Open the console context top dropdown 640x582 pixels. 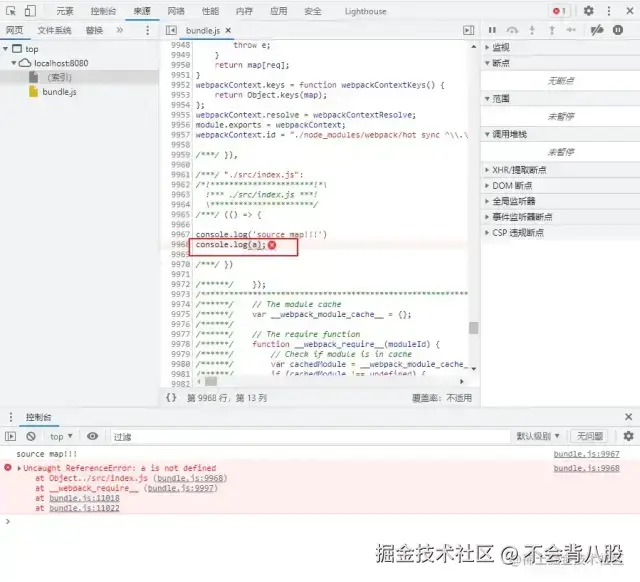point(61,436)
